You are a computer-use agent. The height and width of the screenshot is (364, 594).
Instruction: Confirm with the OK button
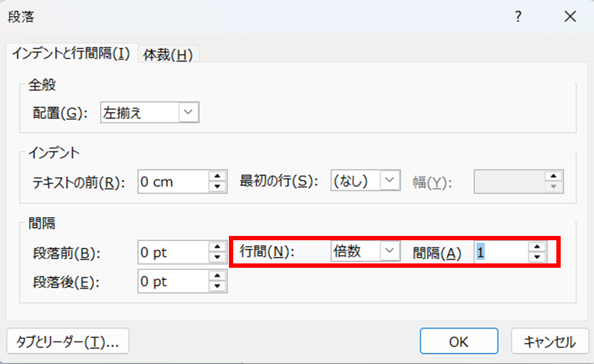[x=459, y=341]
